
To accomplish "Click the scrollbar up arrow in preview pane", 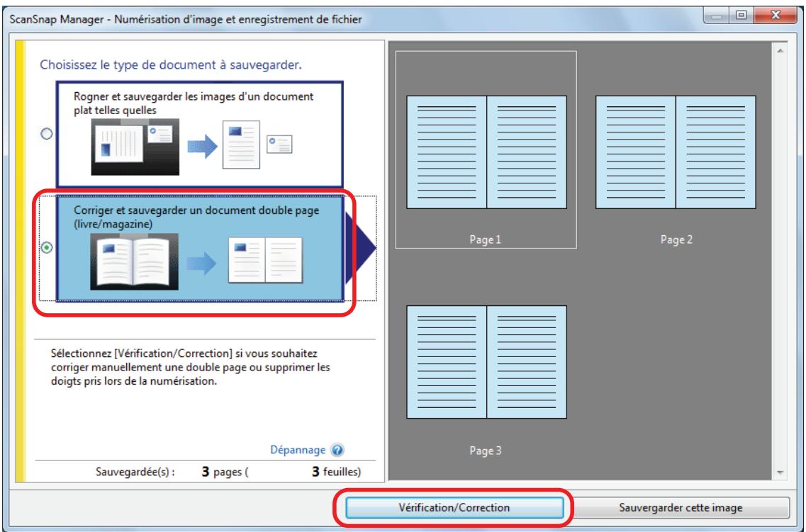I will pos(780,51).
